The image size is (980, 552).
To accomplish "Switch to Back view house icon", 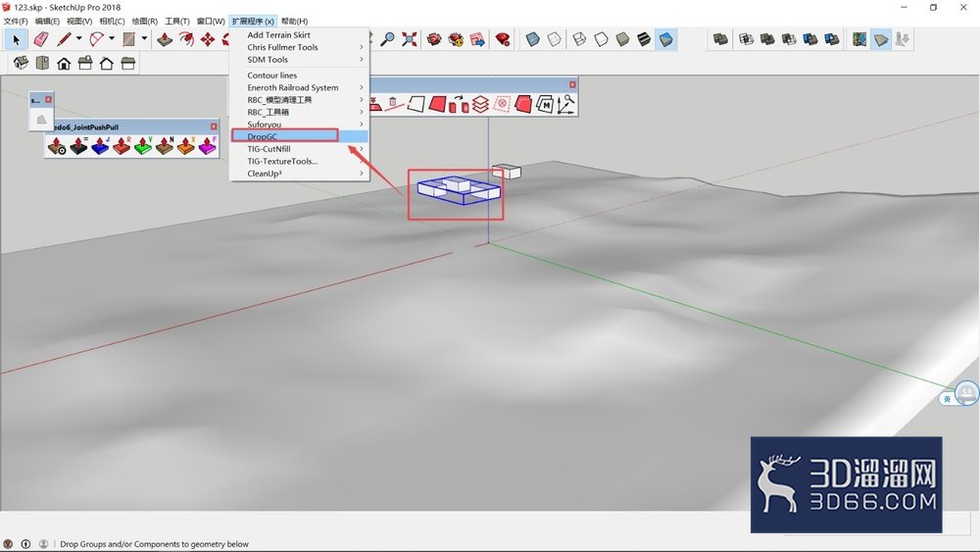I will click(x=106, y=63).
